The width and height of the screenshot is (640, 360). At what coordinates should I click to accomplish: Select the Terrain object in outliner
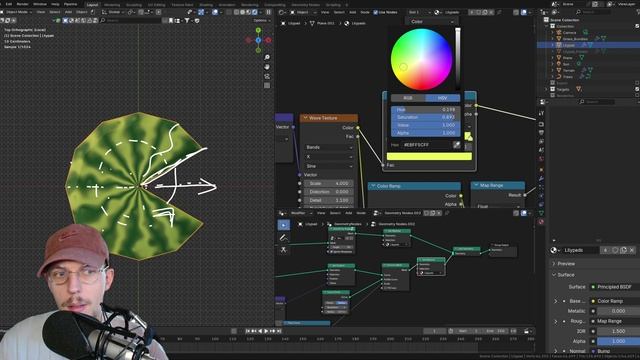(x=569, y=70)
